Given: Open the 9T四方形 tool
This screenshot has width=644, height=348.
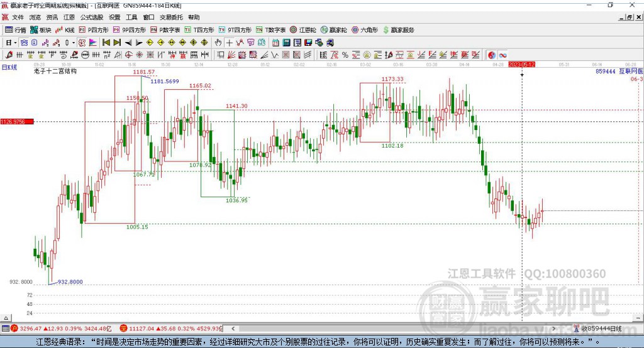Looking at the screenshot, I should pyautogui.click(x=235, y=30).
